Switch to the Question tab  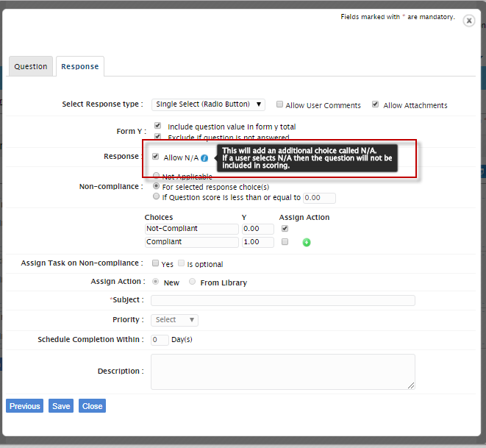tap(31, 66)
